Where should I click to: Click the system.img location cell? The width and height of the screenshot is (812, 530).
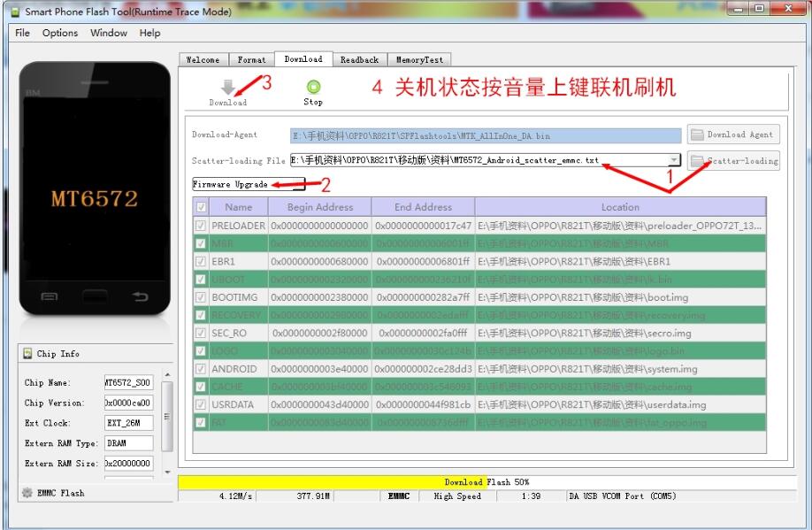click(620, 369)
